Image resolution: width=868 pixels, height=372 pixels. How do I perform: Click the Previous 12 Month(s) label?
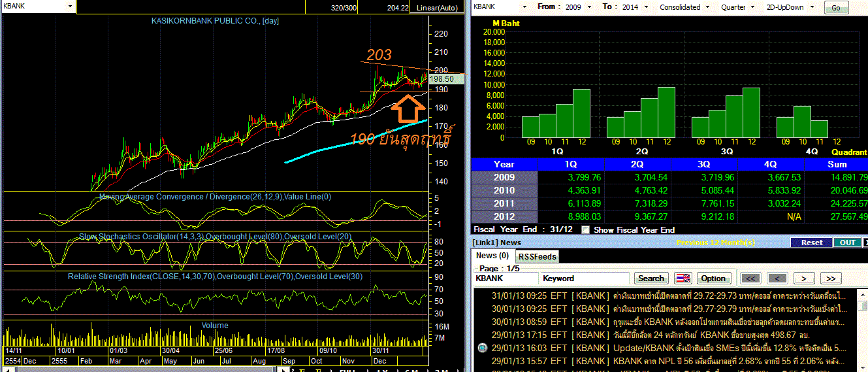pyautogui.click(x=715, y=243)
